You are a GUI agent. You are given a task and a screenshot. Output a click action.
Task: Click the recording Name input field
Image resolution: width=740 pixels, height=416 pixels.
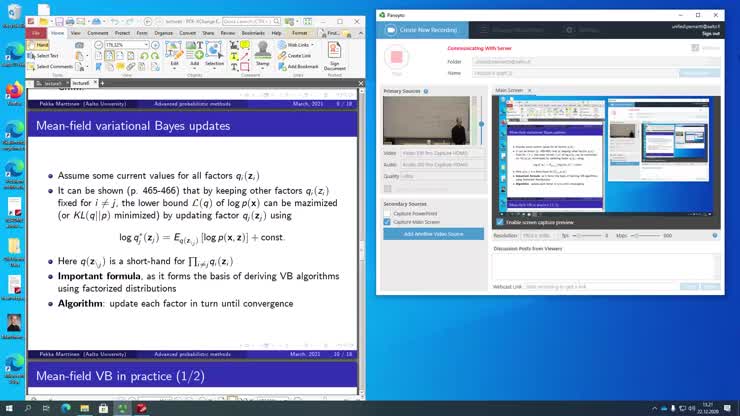[x=575, y=73]
